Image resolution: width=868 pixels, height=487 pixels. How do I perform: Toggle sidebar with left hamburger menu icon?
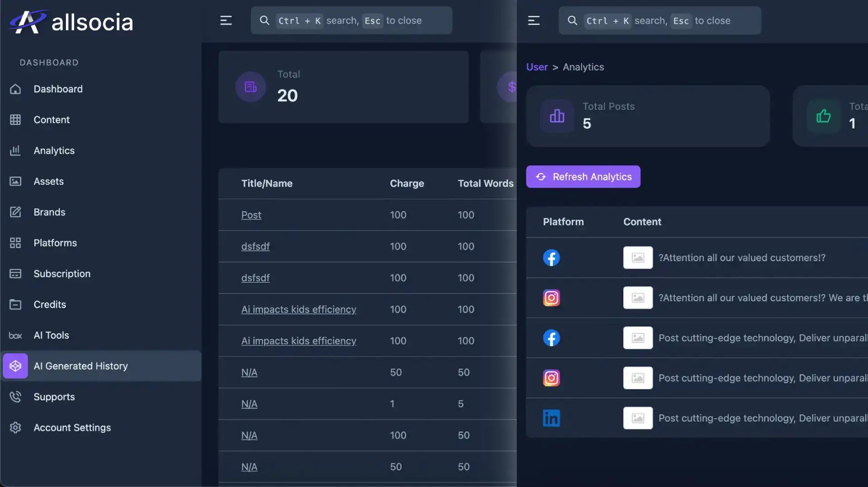[x=226, y=20]
